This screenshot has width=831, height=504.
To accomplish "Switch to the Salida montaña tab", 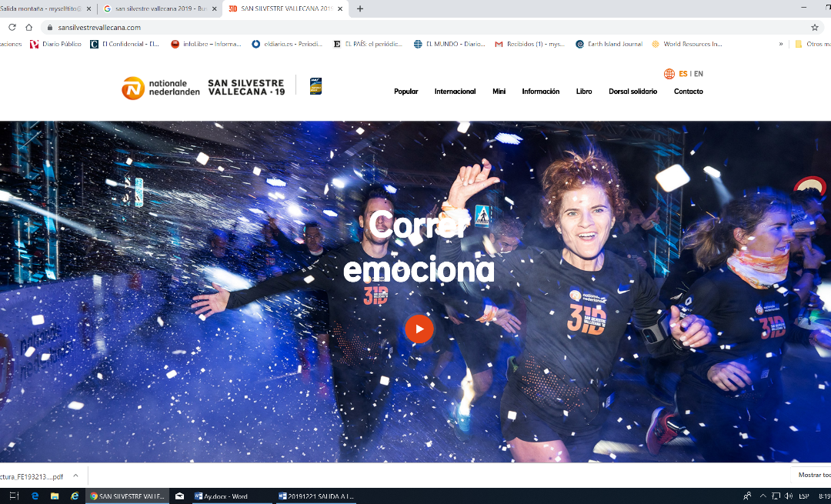I will 42,8.
